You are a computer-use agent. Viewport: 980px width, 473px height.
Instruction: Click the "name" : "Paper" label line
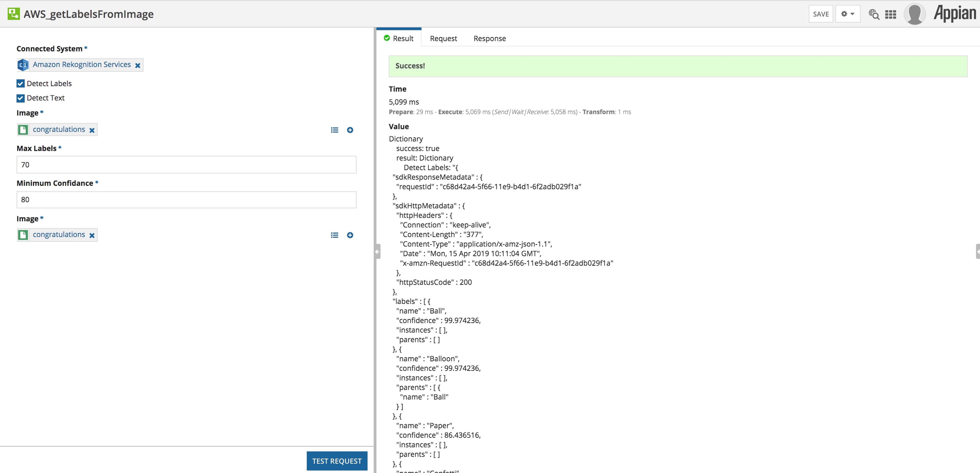(425, 426)
